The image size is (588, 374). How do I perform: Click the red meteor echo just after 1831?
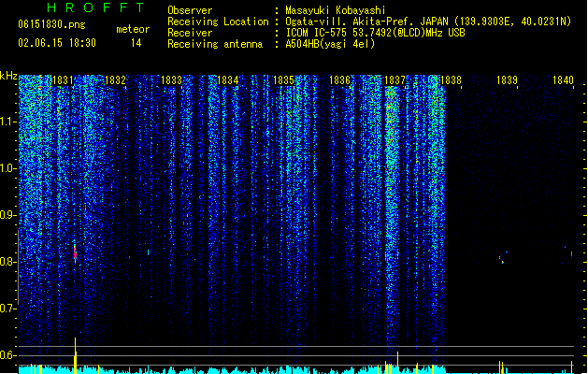[75, 253]
